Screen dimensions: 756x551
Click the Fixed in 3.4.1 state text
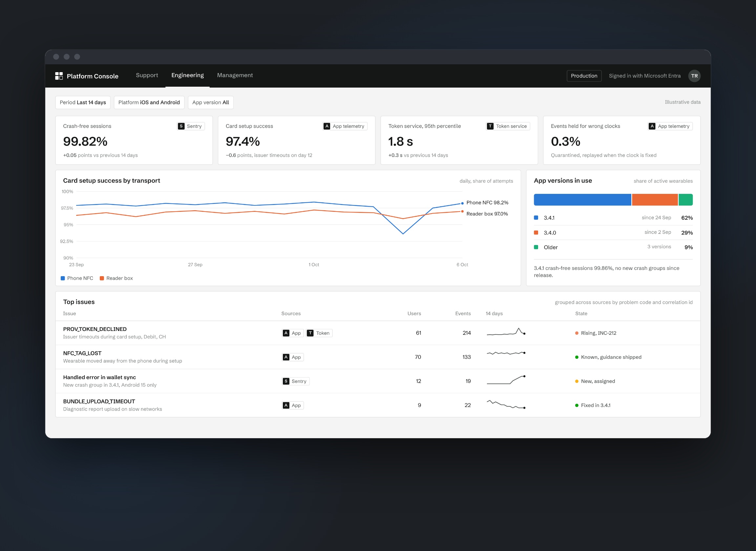[596, 405]
